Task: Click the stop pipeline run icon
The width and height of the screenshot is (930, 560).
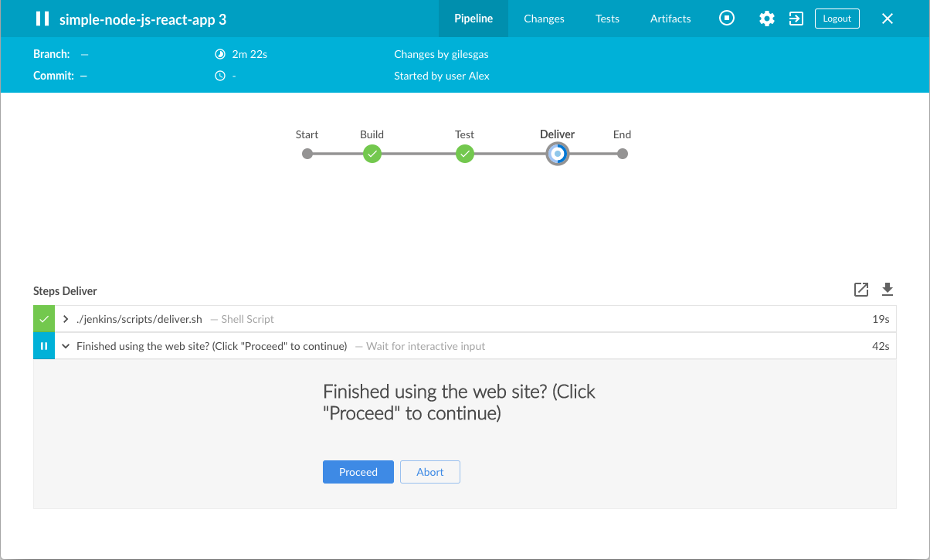Action: 727,19
